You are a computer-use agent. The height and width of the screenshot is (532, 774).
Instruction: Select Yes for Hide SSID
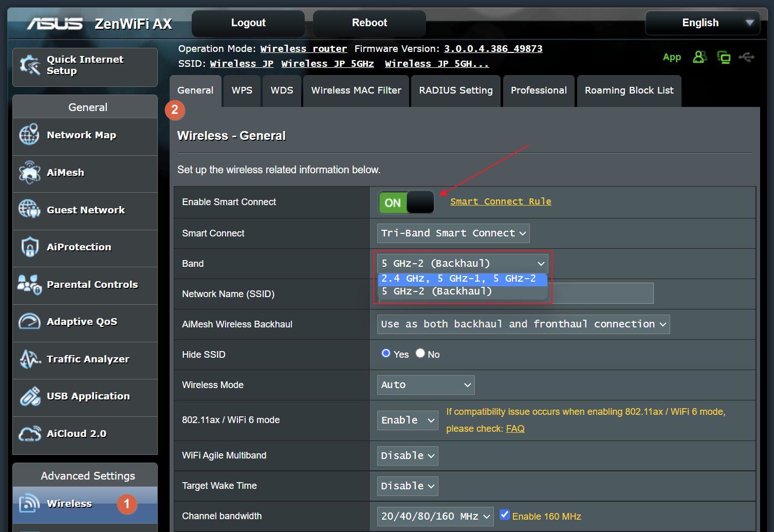tap(386, 353)
